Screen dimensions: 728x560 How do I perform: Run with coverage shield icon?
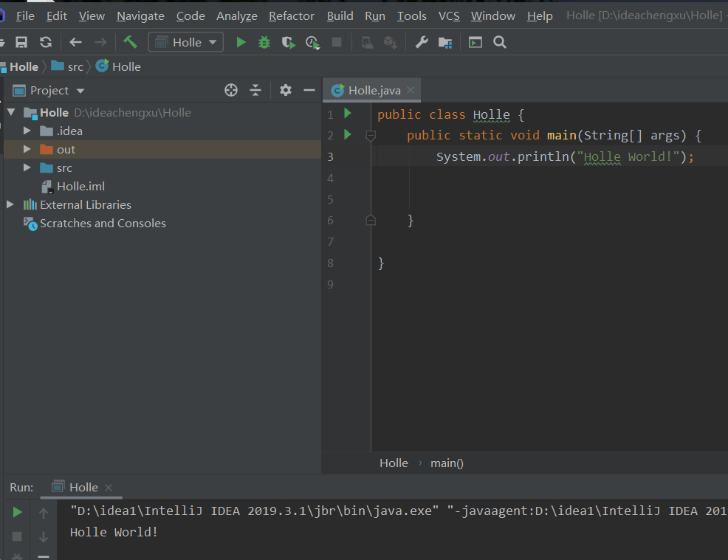(x=289, y=43)
